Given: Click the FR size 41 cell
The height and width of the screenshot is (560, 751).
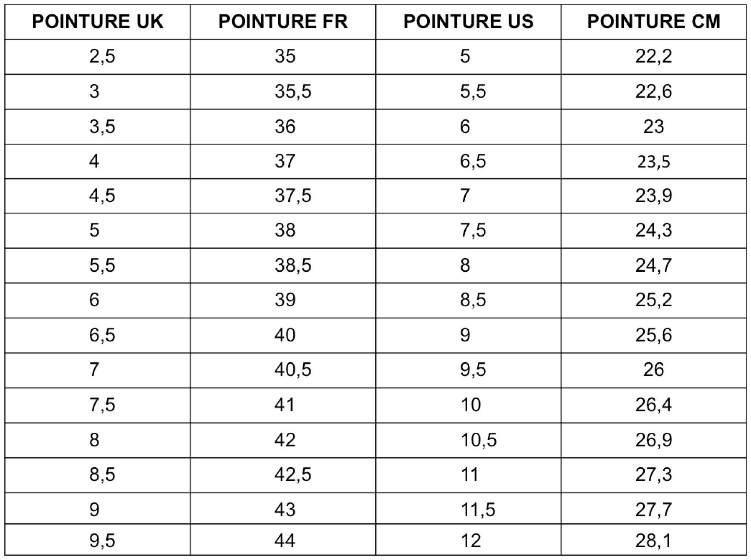Looking at the screenshot, I should coord(285,405).
